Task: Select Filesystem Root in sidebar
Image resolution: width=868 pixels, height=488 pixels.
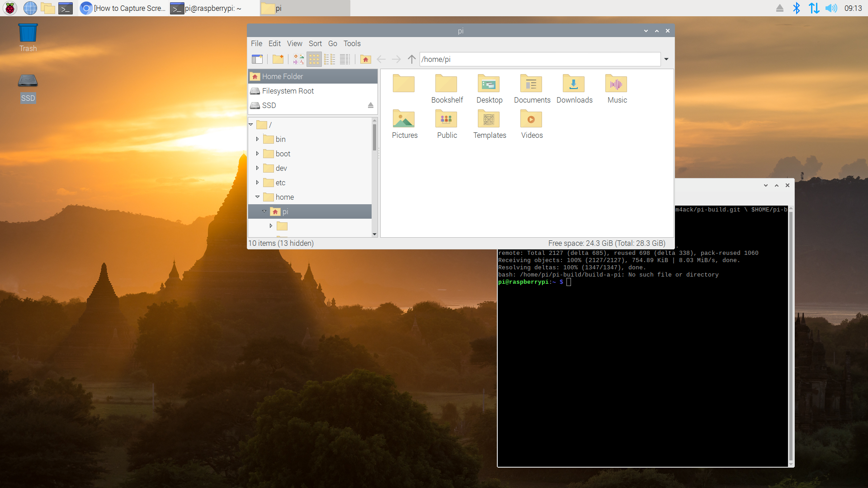Action: (x=288, y=91)
